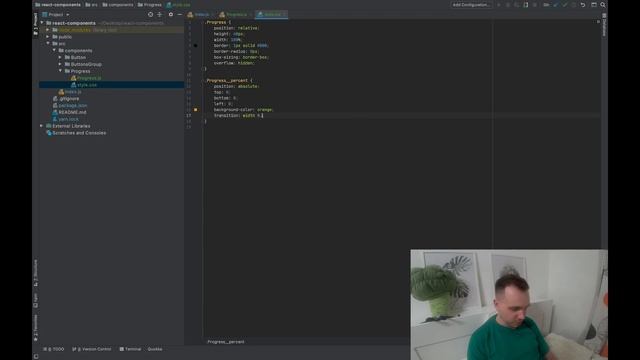Select Scratches and Consoles item
640x360 pixels.
point(79,133)
